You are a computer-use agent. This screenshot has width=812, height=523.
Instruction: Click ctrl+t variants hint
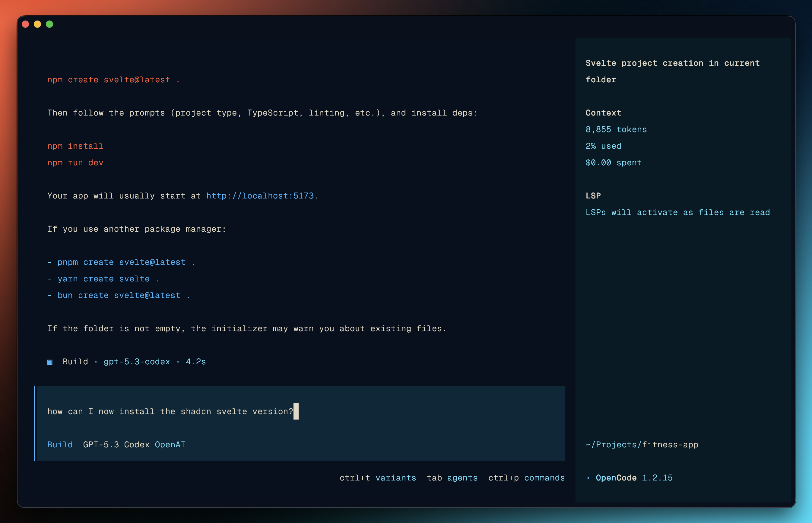click(x=378, y=478)
